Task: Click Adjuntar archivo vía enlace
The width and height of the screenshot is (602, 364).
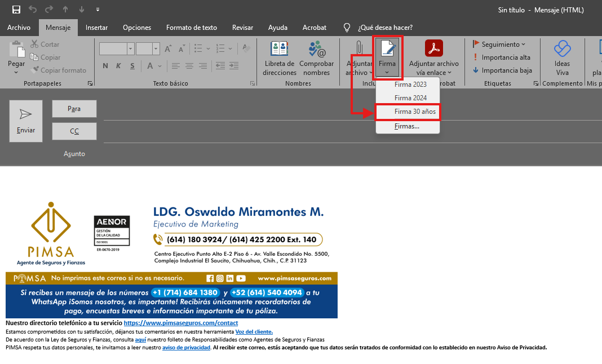Action: [433, 57]
